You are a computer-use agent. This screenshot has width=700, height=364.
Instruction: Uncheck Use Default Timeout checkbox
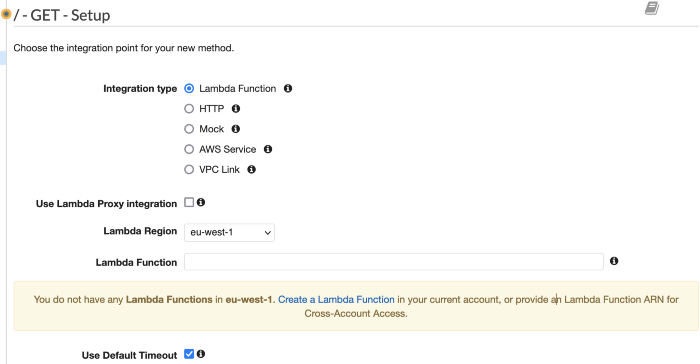click(189, 354)
